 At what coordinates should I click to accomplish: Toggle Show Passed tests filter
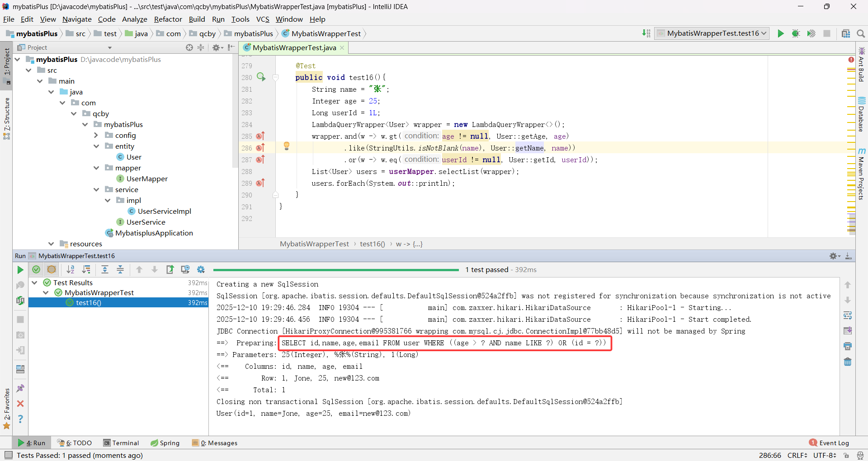point(36,270)
